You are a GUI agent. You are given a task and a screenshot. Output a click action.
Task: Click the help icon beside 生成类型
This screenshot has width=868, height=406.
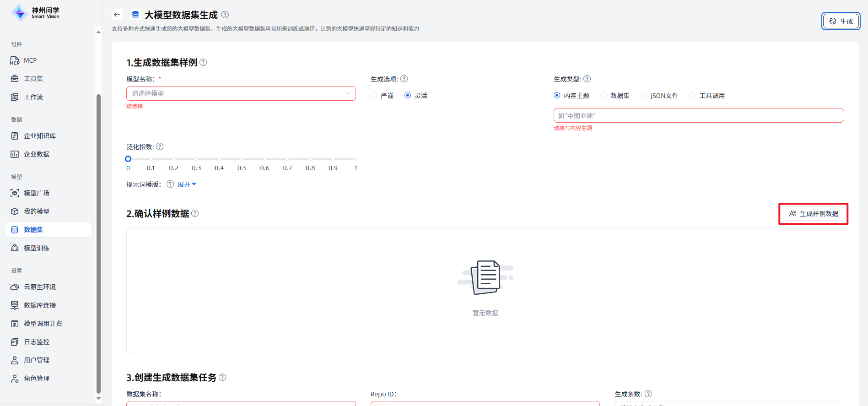(x=587, y=79)
